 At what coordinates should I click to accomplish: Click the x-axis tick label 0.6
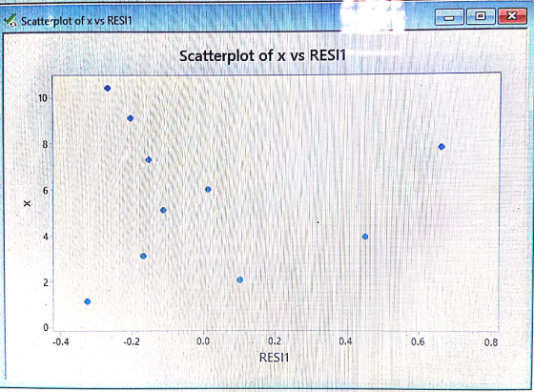(418, 341)
